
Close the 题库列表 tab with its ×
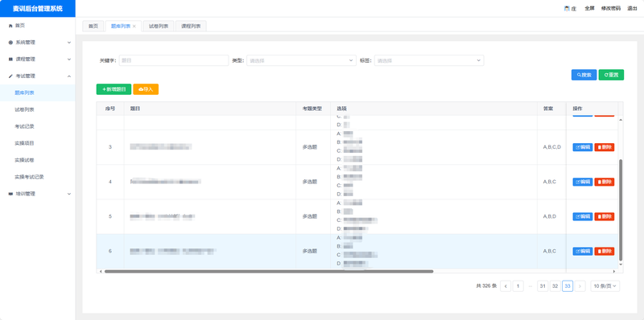(x=134, y=27)
